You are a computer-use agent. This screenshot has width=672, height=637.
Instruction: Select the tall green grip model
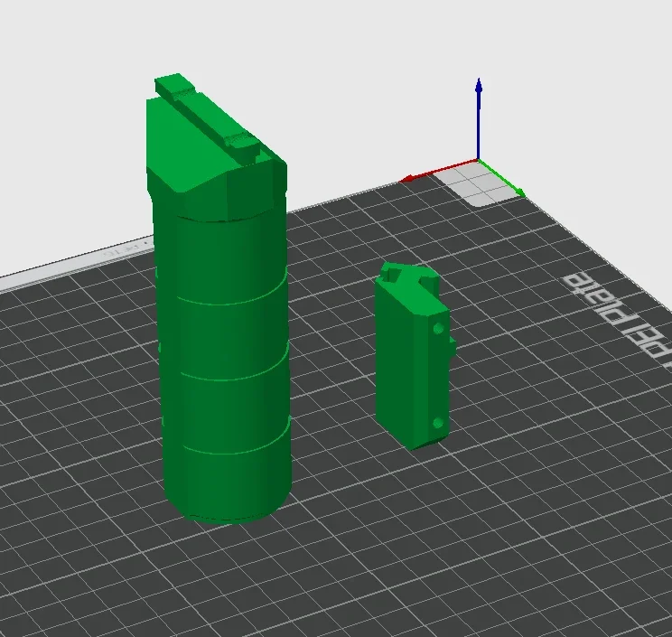[222, 361]
